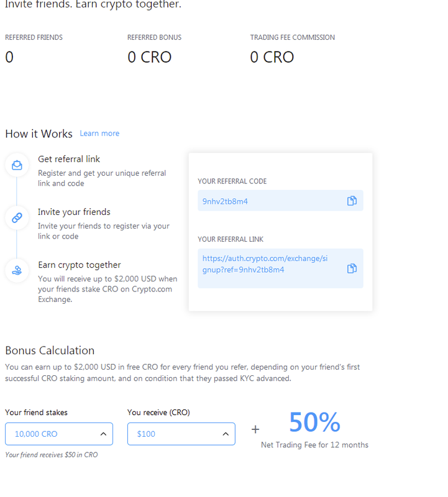Copy the referral code
448x497 pixels.
pyautogui.click(x=352, y=201)
